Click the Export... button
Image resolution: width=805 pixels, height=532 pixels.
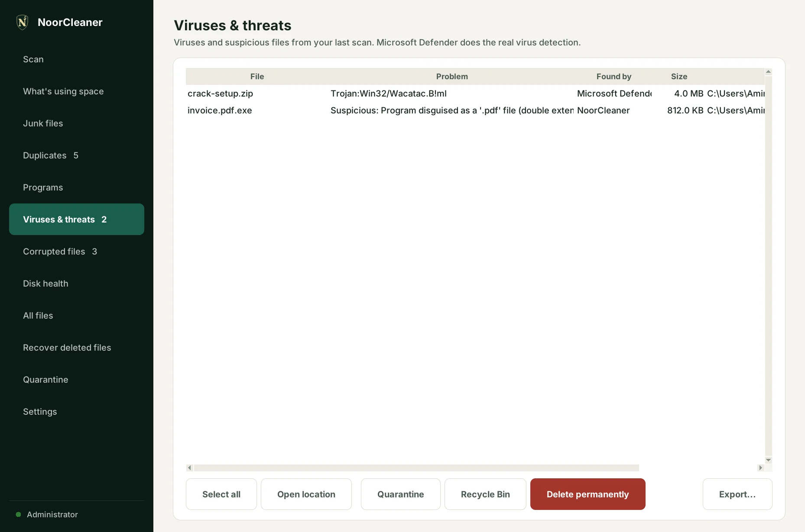pyautogui.click(x=737, y=494)
